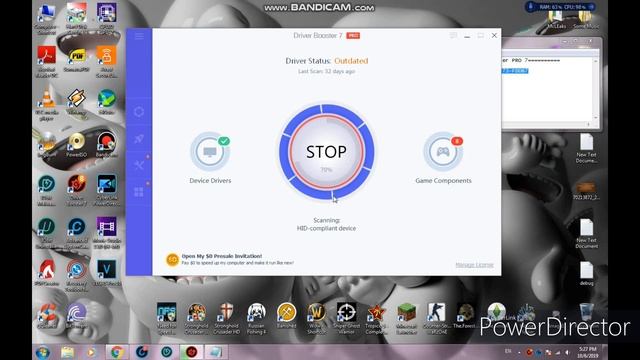Open Driver Booster hamburger menu

coord(139,36)
